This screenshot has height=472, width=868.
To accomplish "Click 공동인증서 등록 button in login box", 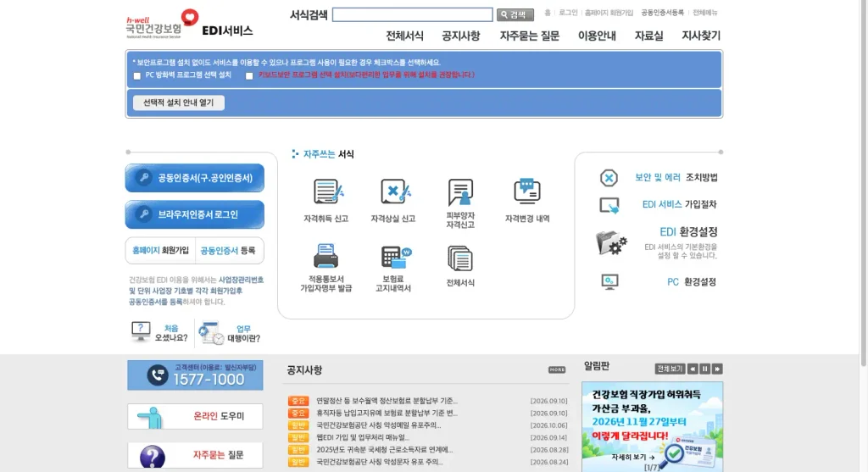I will pos(228,251).
